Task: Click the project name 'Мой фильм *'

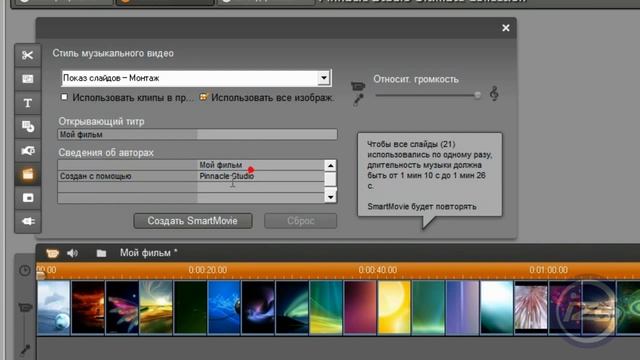Action: click(x=149, y=253)
